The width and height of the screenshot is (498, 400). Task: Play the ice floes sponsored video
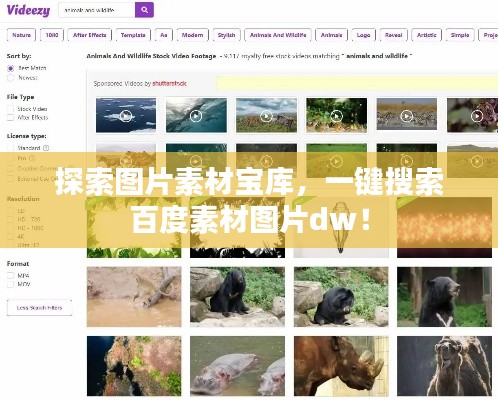126,116
